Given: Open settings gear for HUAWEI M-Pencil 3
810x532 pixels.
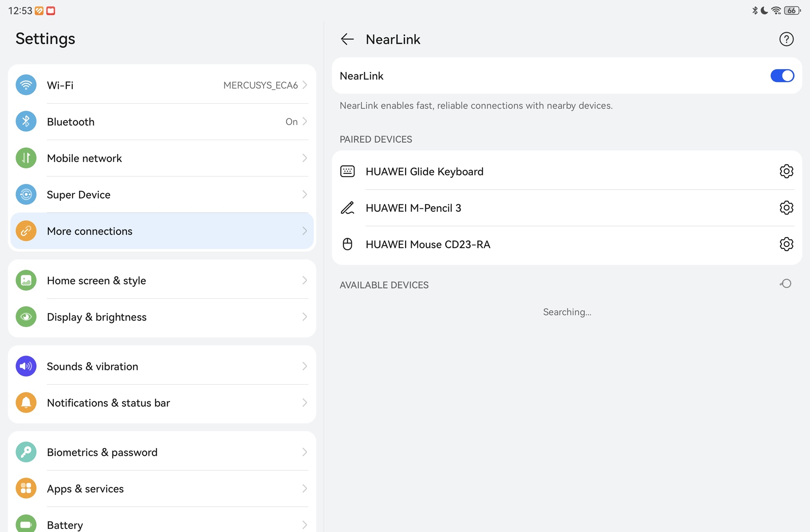Looking at the screenshot, I should click(786, 208).
